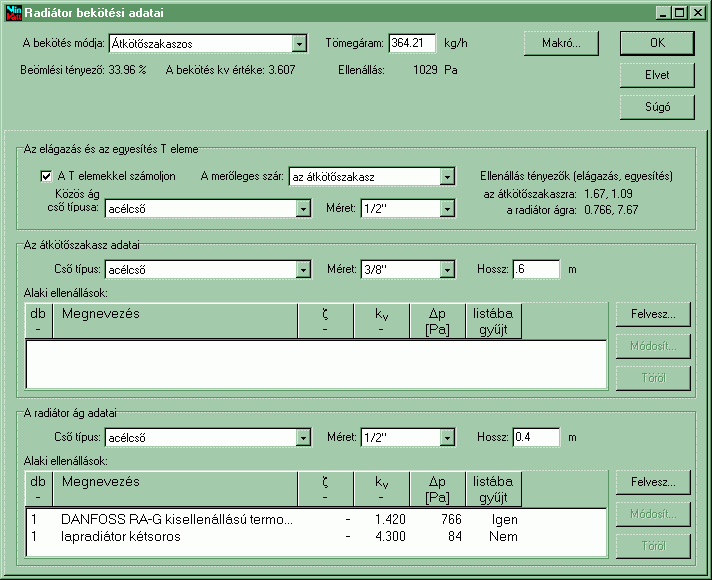Select the 'DANFOSS RA-G kisellenállású termo...' row
The width and height of the screenshot is (712, 580).
point(316,519)
